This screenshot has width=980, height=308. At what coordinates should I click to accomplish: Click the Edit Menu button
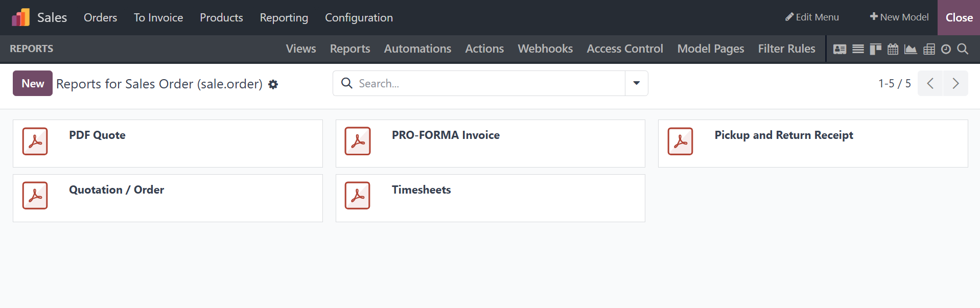pos(812,17)
